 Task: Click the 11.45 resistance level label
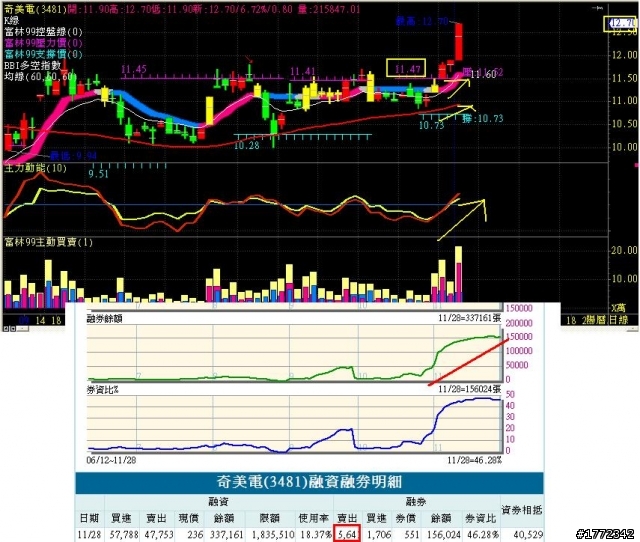(133, 69)
